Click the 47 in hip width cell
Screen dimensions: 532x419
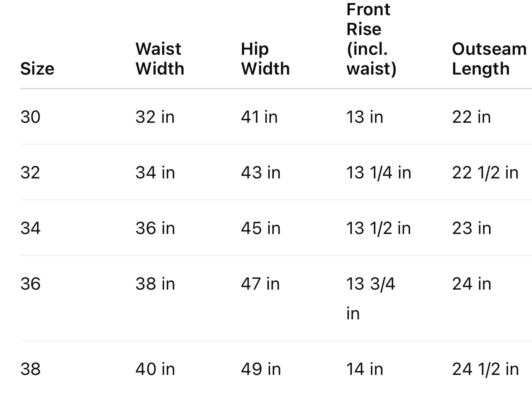[260, 284]
